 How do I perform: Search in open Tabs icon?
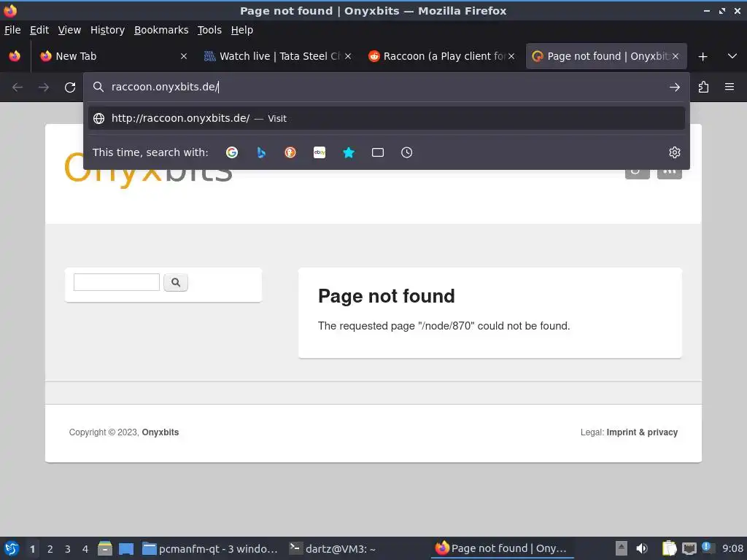tap(378, 152)
